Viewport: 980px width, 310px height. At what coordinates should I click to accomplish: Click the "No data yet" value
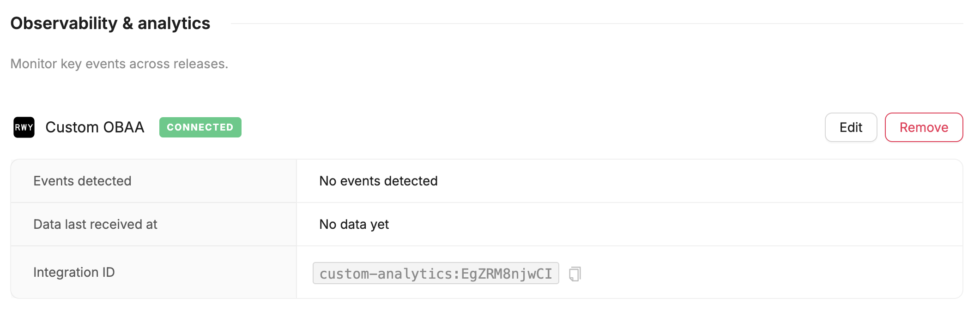tap(354, 224)
